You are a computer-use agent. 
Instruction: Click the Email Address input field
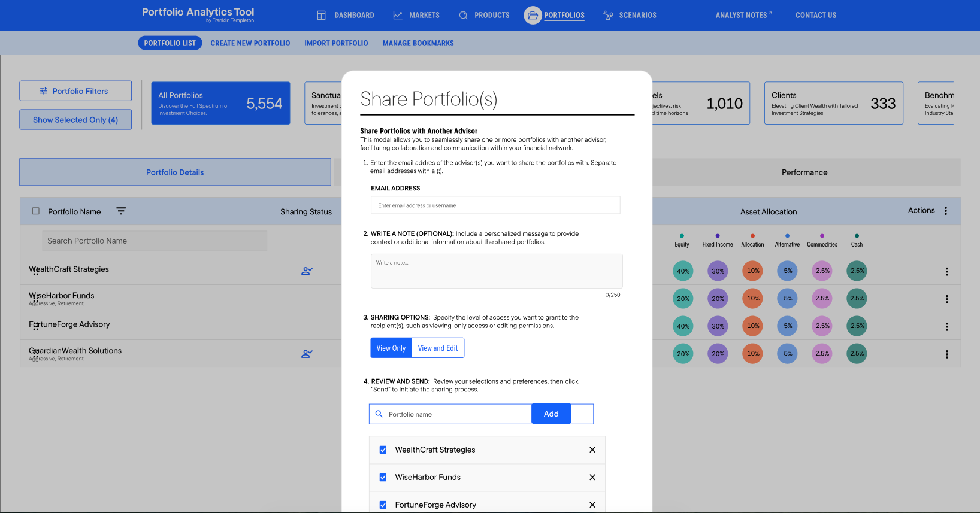click(495, 205)
